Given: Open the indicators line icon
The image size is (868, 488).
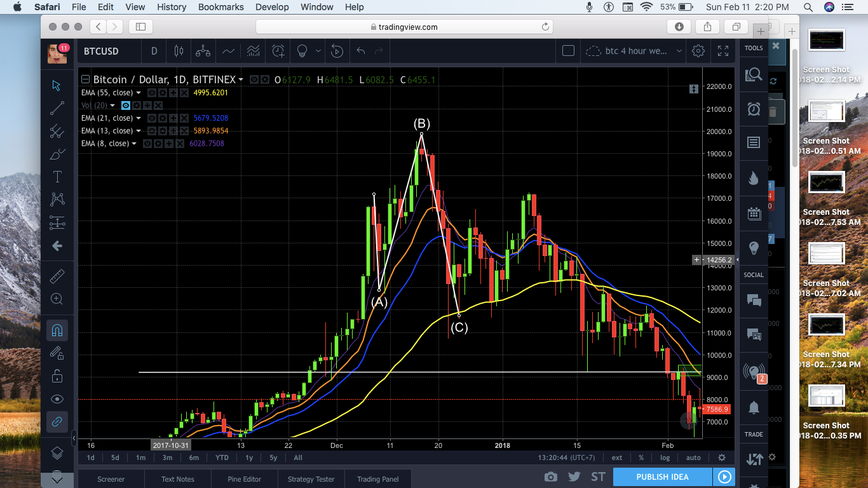Looking at the screenshot, I should (x=227, y=51).
